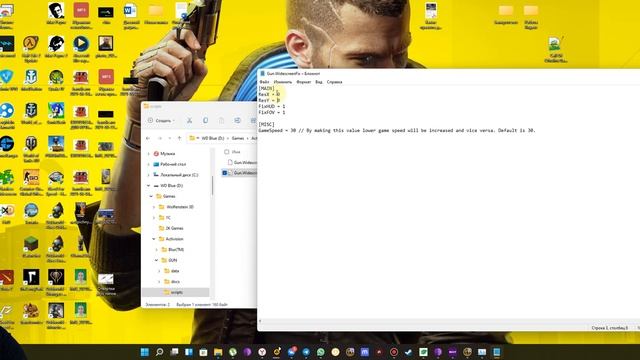Place cursor on the [MISC] section line
Viewport: 640px width, 360px height.
tap(266, 124)
